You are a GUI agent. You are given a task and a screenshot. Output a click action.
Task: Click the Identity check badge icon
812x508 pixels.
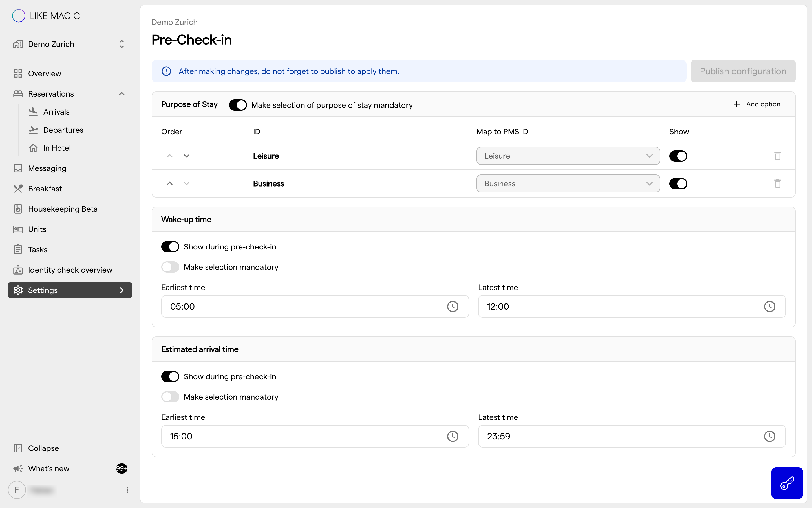(18, 270)
